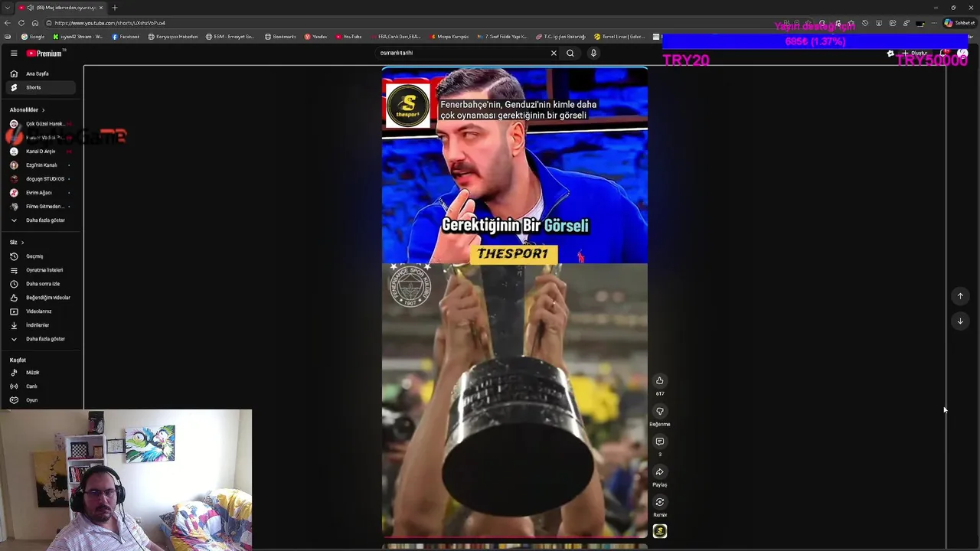Click the Sohbet et Copilot button

tap(960, 23)
